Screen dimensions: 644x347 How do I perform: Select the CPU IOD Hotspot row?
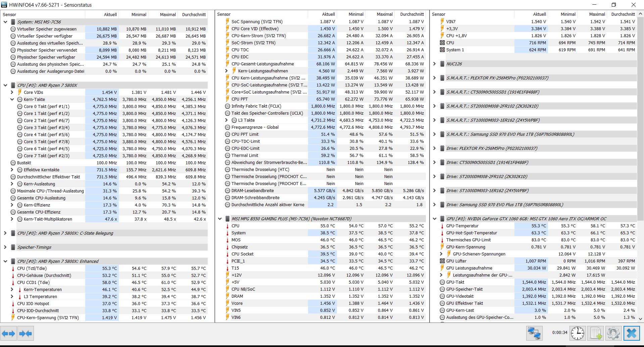point(104,303)
